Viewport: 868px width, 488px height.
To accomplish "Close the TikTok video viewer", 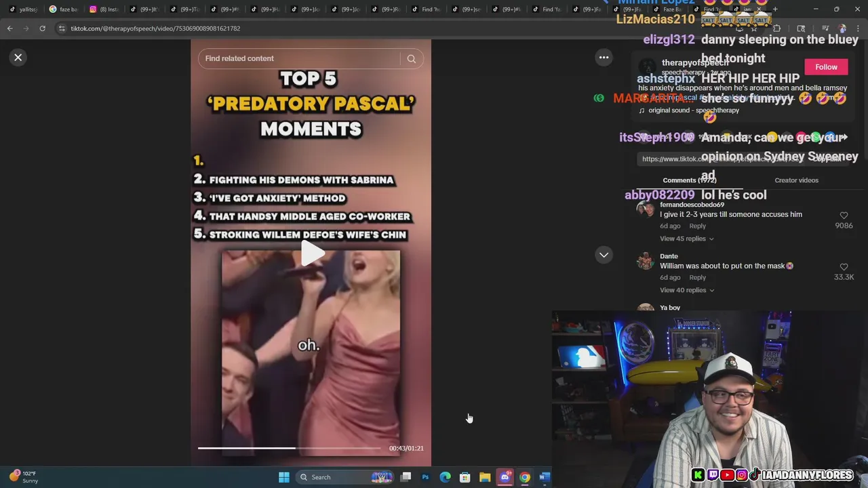I will (18, 58).
